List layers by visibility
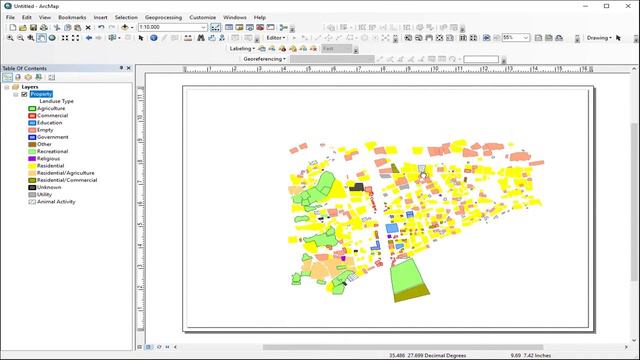The height and width of the screenshot is (360, 640). point(28,77)
